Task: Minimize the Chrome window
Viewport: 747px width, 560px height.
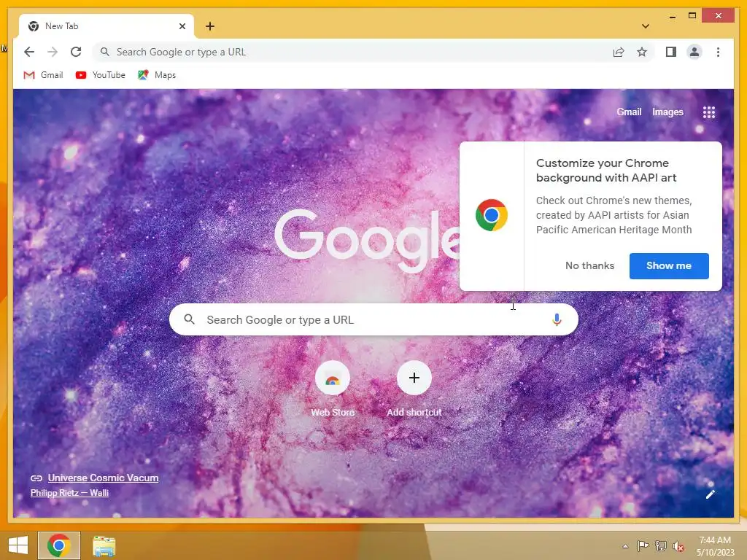Action: coord(672,17)
